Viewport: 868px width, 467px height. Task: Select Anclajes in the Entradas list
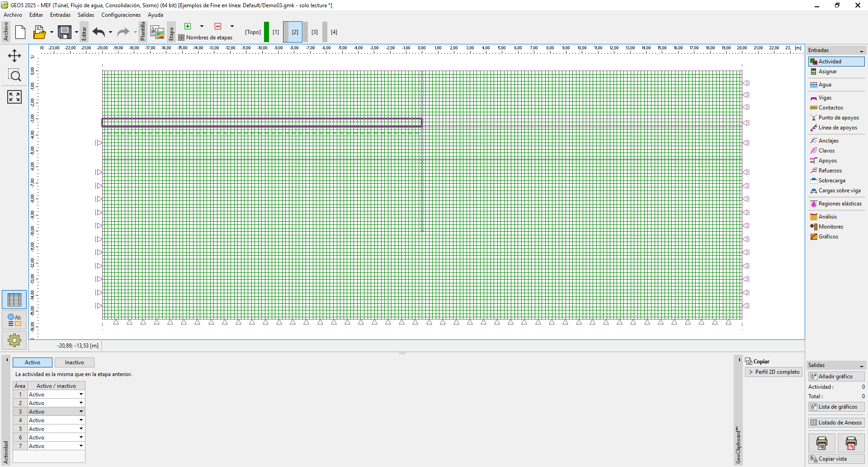[x=828, y=141]
